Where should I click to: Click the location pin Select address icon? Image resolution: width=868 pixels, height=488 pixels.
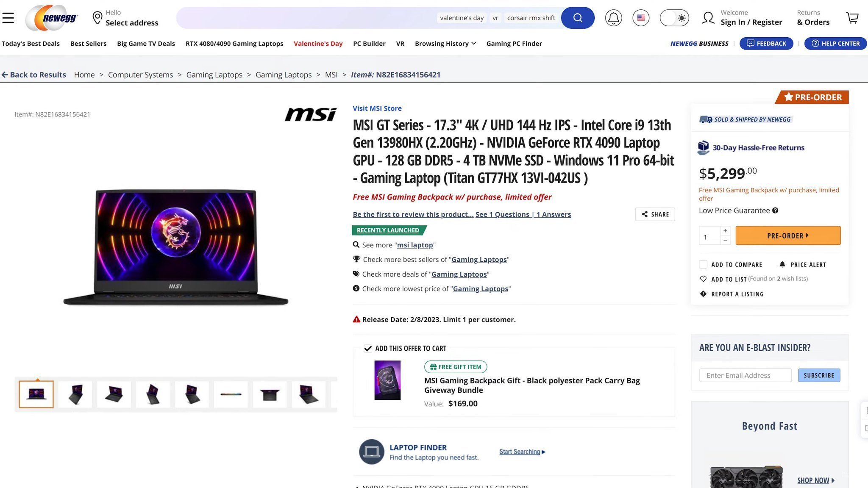point(97,18)
